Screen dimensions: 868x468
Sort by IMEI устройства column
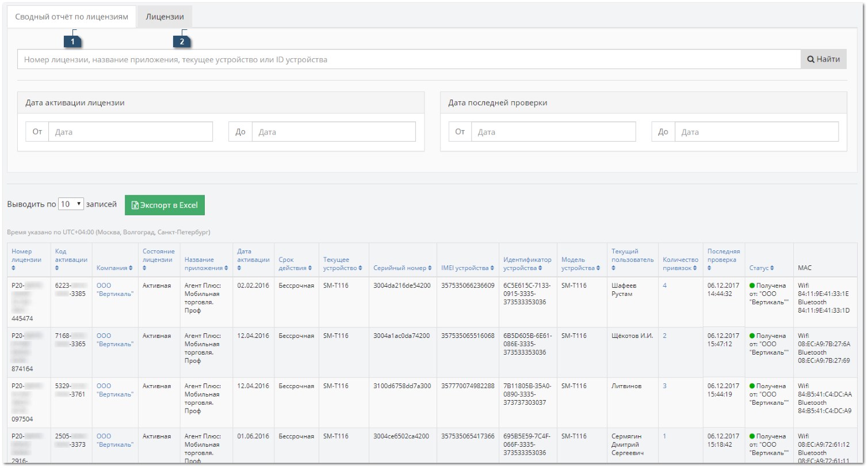pos(467,268)
